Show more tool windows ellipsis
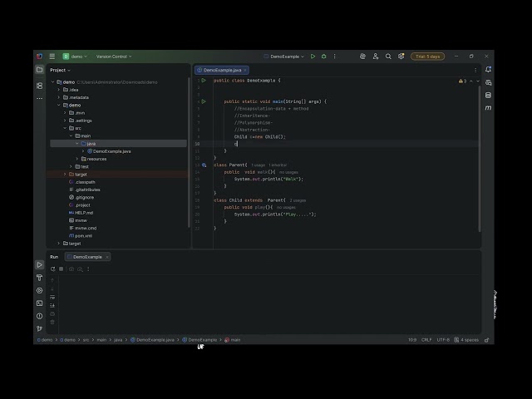The image size is (532, 399). (x=40, y=98)
